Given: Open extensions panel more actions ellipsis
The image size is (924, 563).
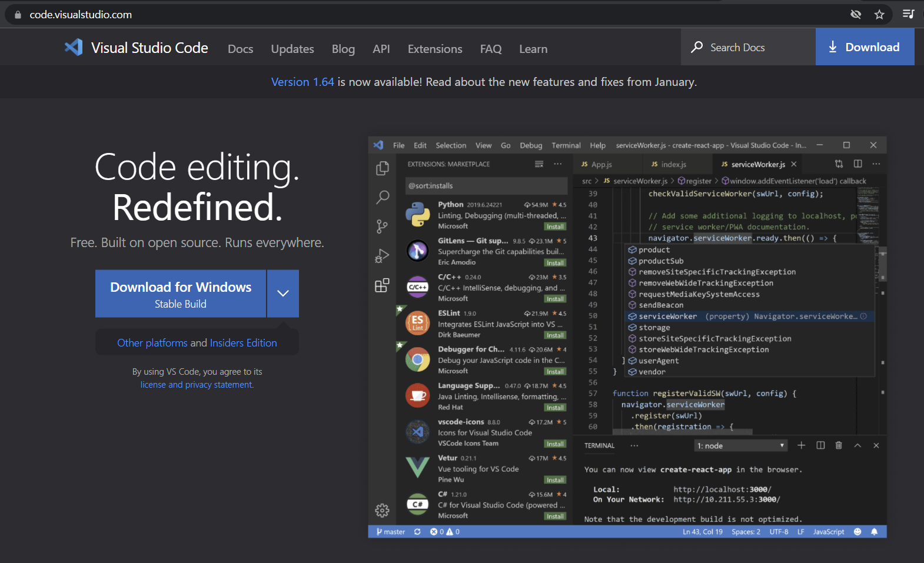Looking at the screenshot, I should 558,164.
